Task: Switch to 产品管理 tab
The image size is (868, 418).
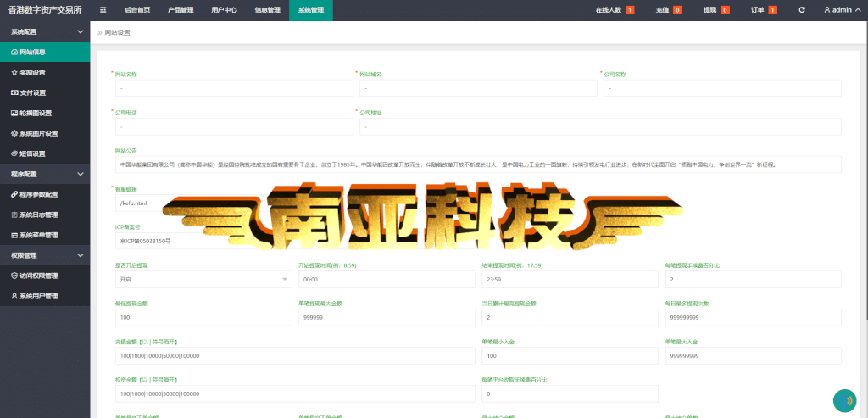Action: (181, 10)
